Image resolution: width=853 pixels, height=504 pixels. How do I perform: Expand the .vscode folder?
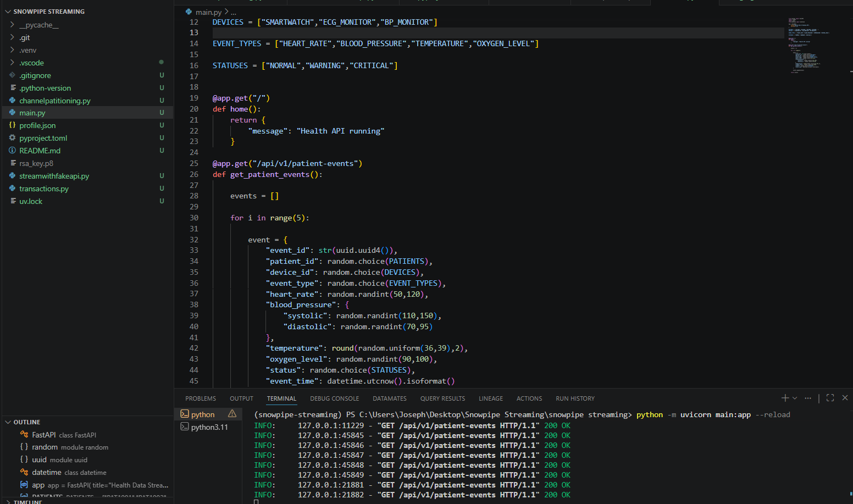pyautogui.click(x=12, y=63)
